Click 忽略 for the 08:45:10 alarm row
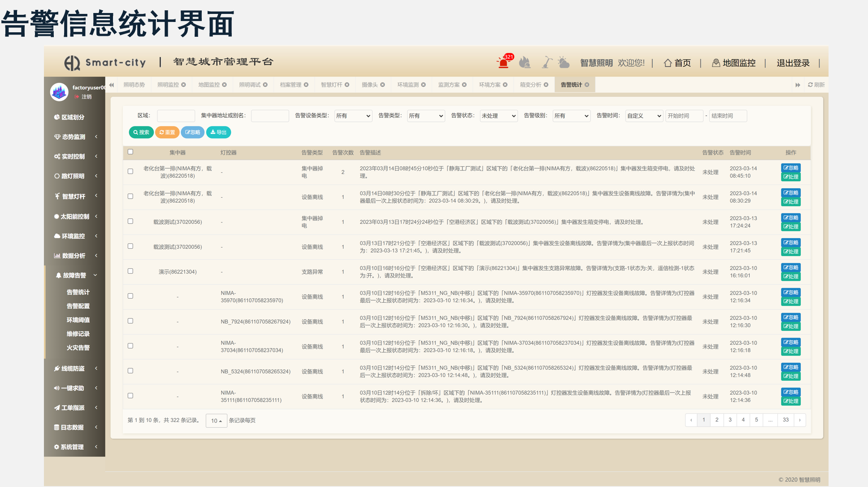This screenshot has width=868, height=487. coord(791,168)
